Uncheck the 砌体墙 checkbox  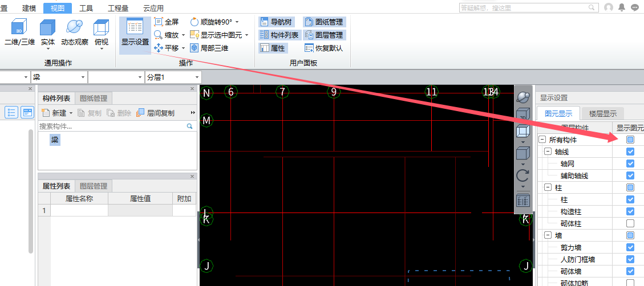pyautogui.click(x=630, y=271)
